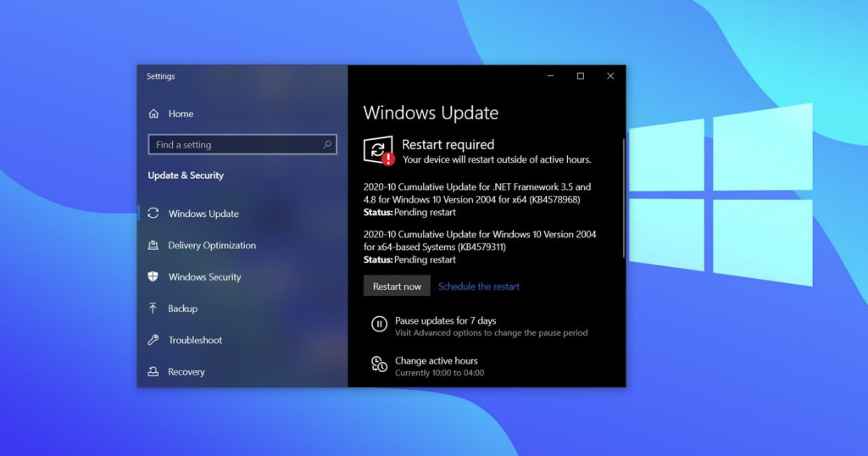The width and height of the screenshot is (868, 456).
Task: Click the Delivery Optimization icon
Action: click(153, 245)
